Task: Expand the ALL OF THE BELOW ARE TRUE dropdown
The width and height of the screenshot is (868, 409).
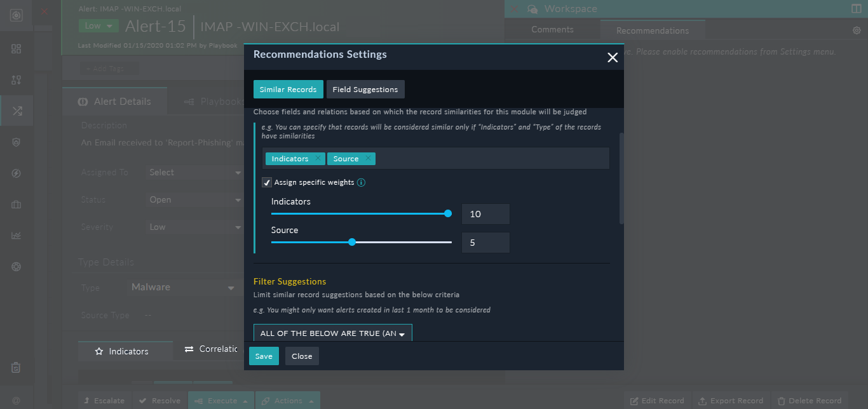Action: pos(332,333)
